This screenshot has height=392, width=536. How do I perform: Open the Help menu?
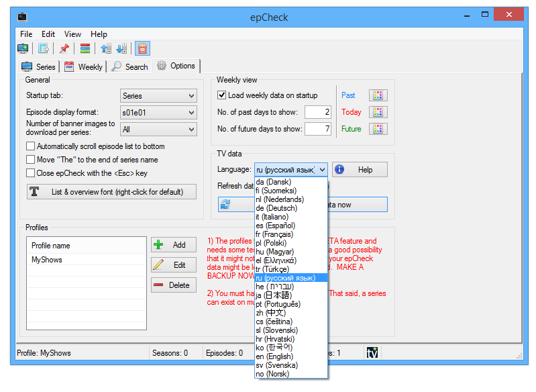coord(99,34)
